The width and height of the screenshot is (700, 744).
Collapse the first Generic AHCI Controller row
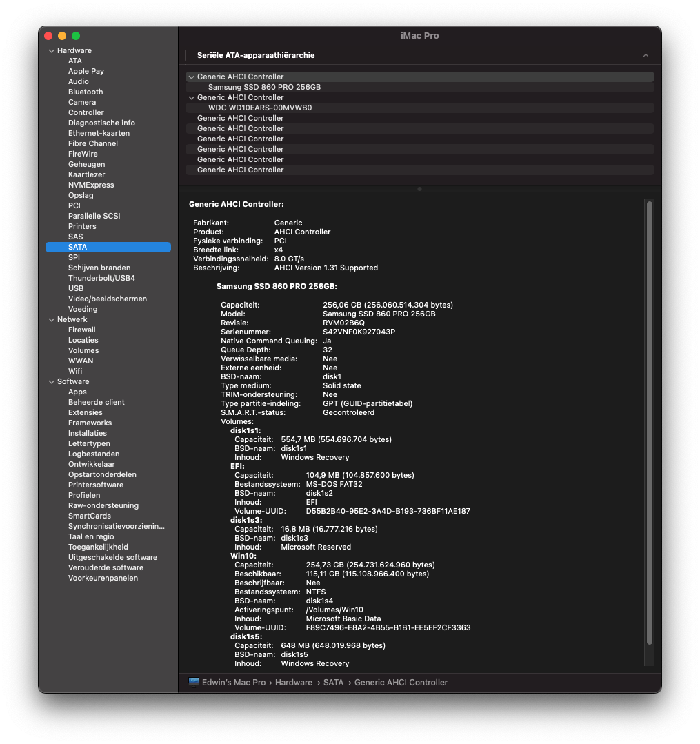[191, 77]
